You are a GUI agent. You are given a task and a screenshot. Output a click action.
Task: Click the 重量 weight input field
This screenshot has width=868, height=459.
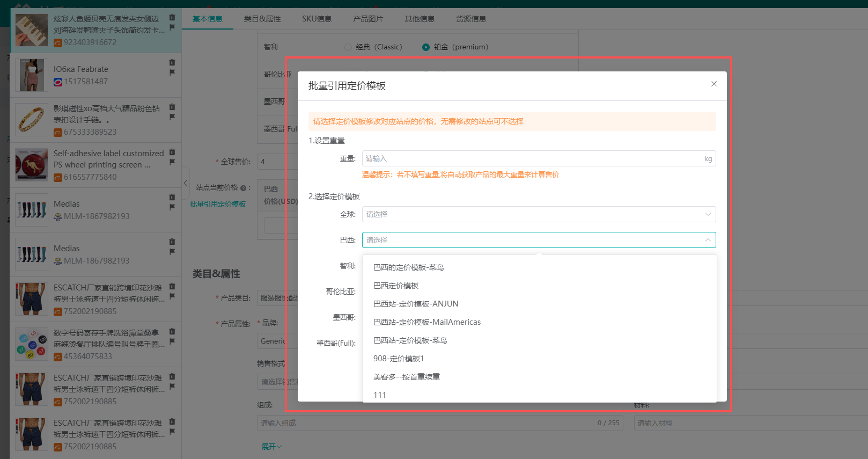pos(531,158)
